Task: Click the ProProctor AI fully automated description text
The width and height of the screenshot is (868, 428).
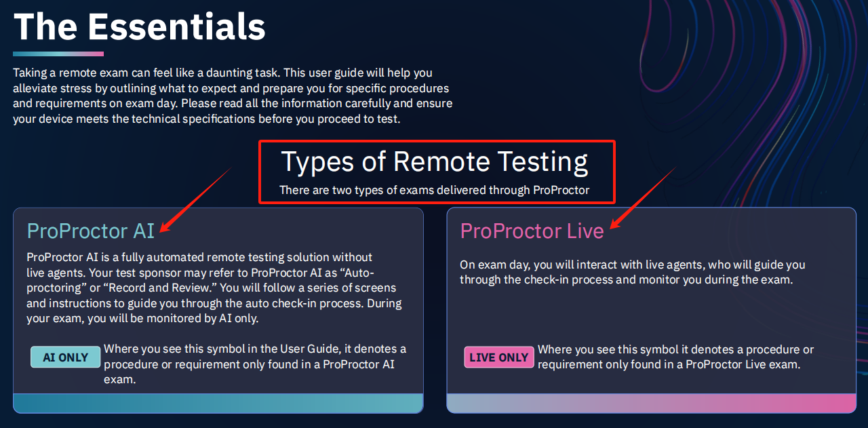Action: pyautogui.click(x=214, y=288)
